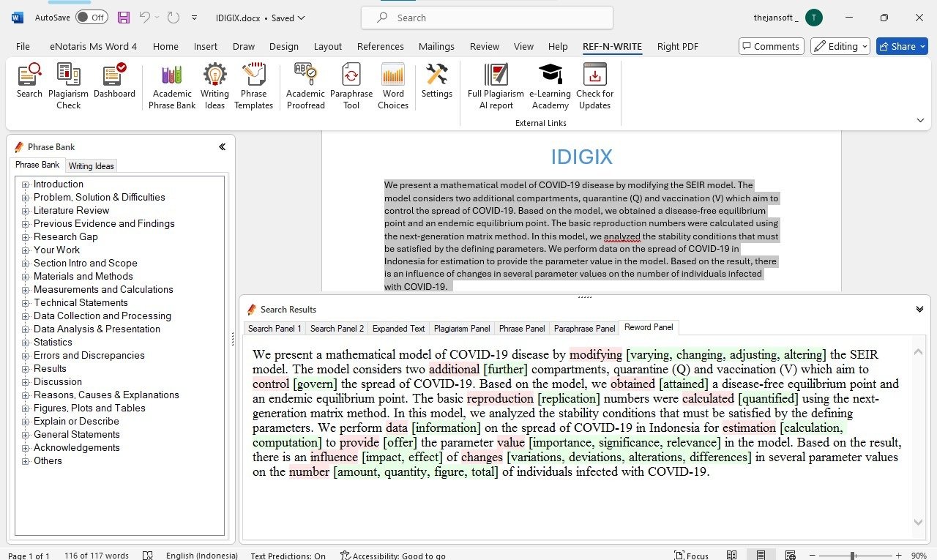Open spelling and proofing status icon
Image resolution: width=937 pixels, height=560 pixels.
click(x=148, y=556)
